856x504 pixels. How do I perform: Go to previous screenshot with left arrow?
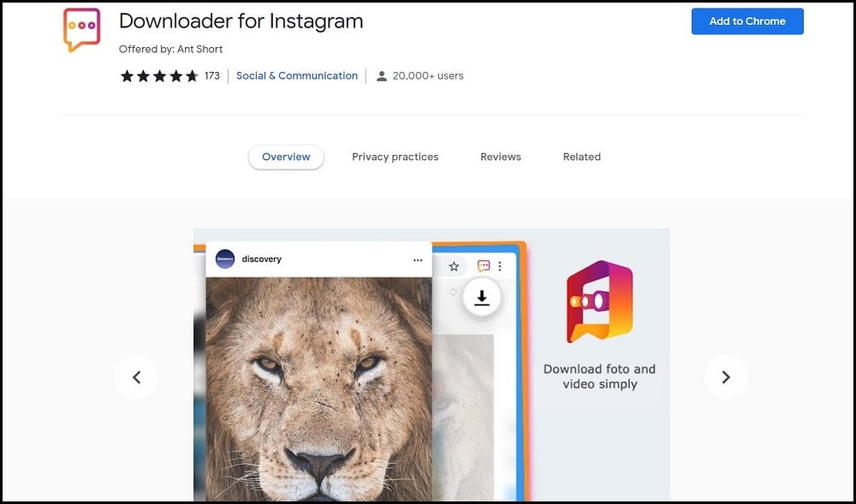click(136, 377)
